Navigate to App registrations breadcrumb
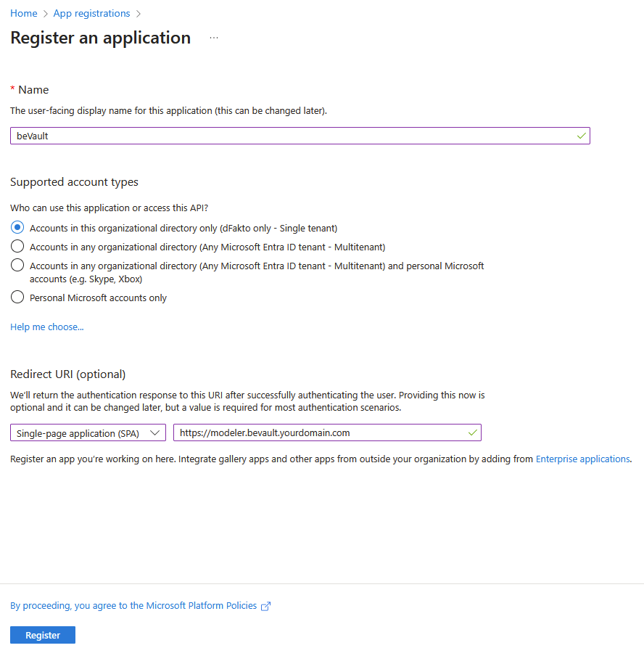This screenshot has width=644, height=648. point(91,14)
